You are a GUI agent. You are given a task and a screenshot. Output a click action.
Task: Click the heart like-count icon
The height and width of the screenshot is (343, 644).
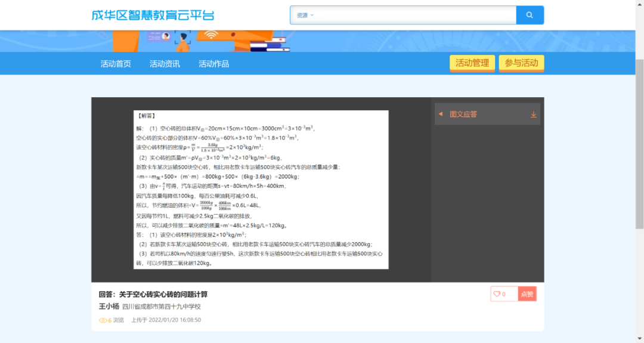click(497, 294)
